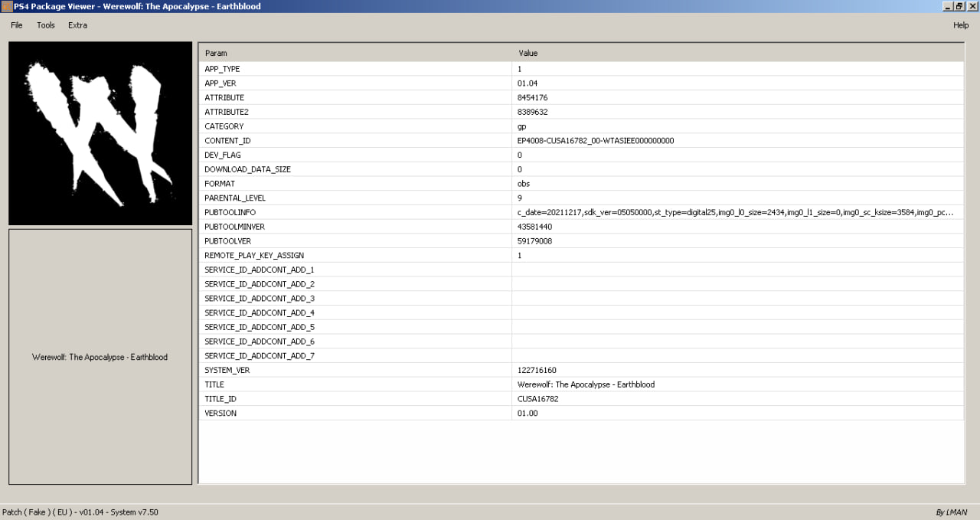Select the DEV_FLAG row
The width and height of the screenshot is (980, 520).
(582, 155)
